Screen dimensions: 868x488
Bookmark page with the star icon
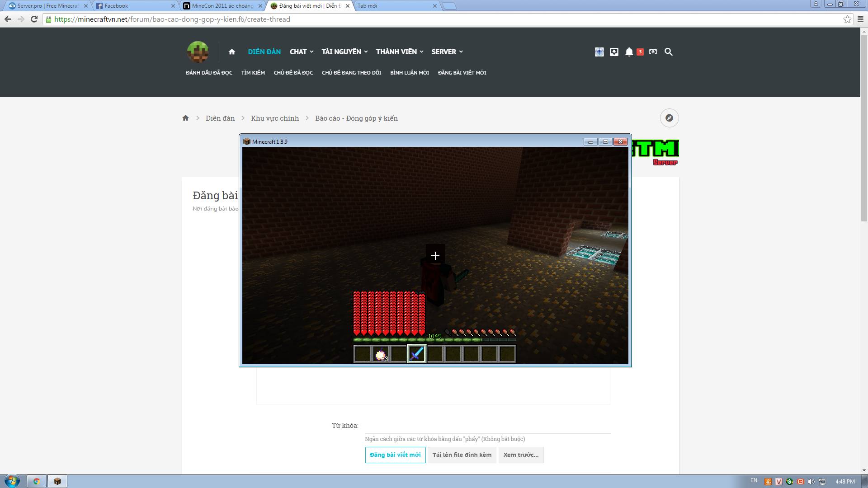847,19
